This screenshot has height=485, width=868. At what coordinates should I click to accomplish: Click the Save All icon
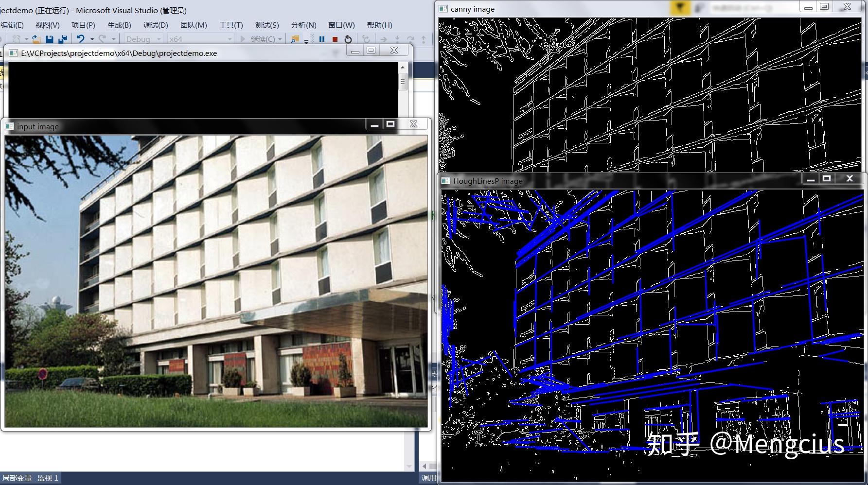pyautogui.click(x=63, y=39)
